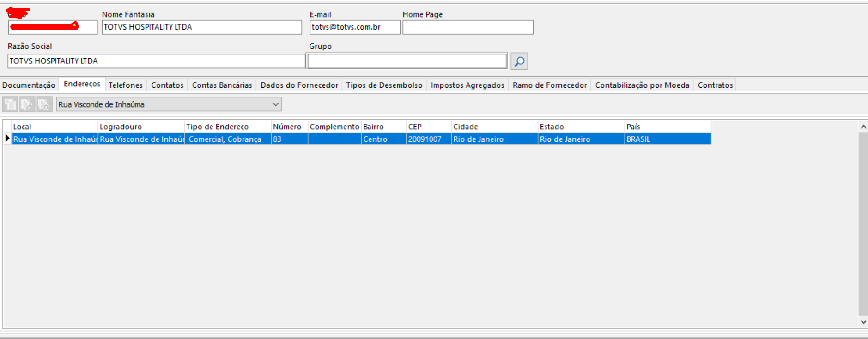The height and width of the screenshot is (339, 868).
Task: Open the Contas Bancárias tab
Action: (x=222, y=85)
